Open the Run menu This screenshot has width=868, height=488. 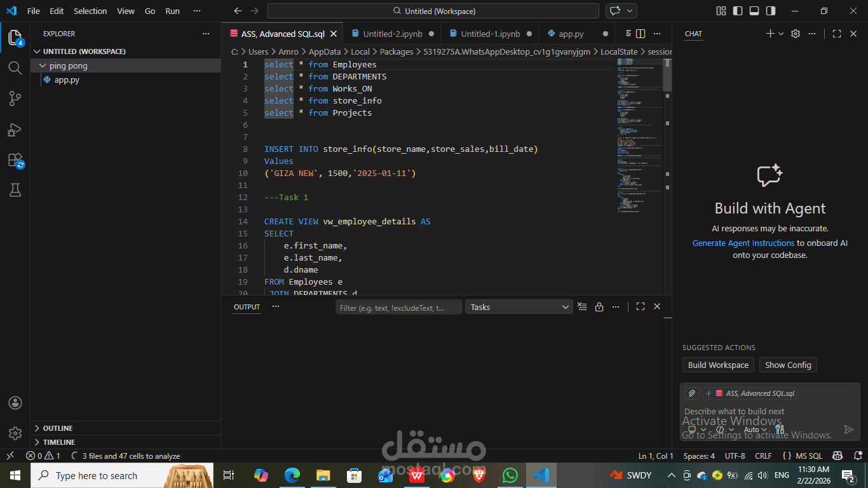172,11
